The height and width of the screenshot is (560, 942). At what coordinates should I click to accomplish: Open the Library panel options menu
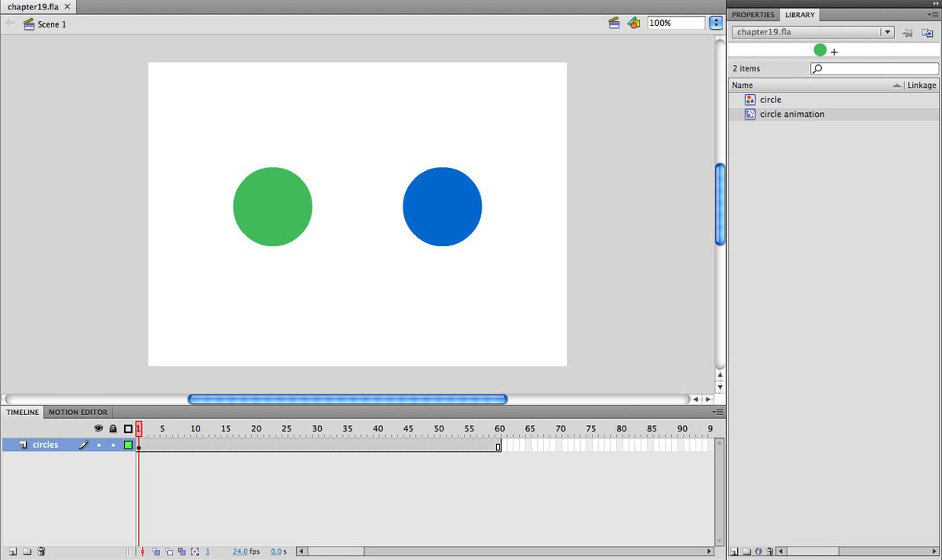(x=933, y=15)
